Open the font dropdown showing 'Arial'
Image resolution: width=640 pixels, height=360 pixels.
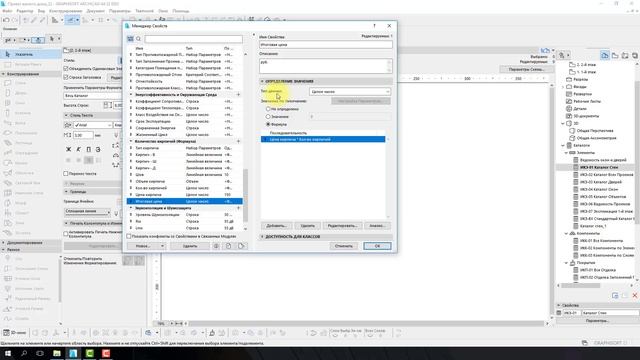93,125
